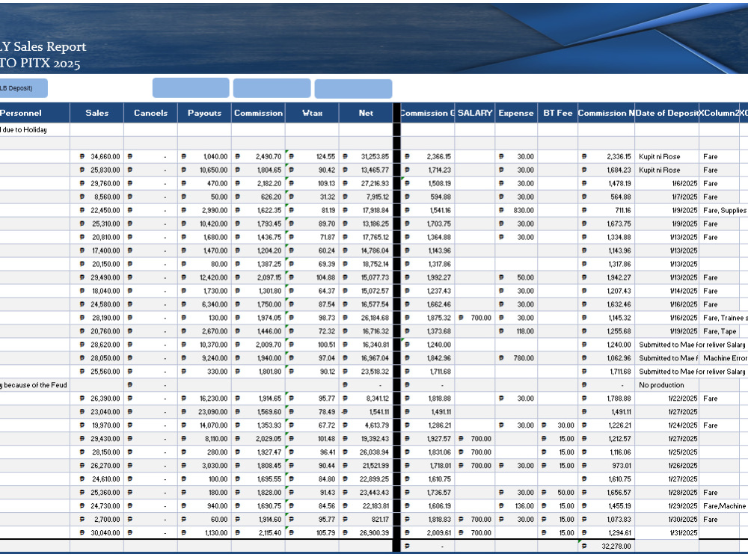
Task: Select Expense cell 780.00
Action: (x=516, y=358)
